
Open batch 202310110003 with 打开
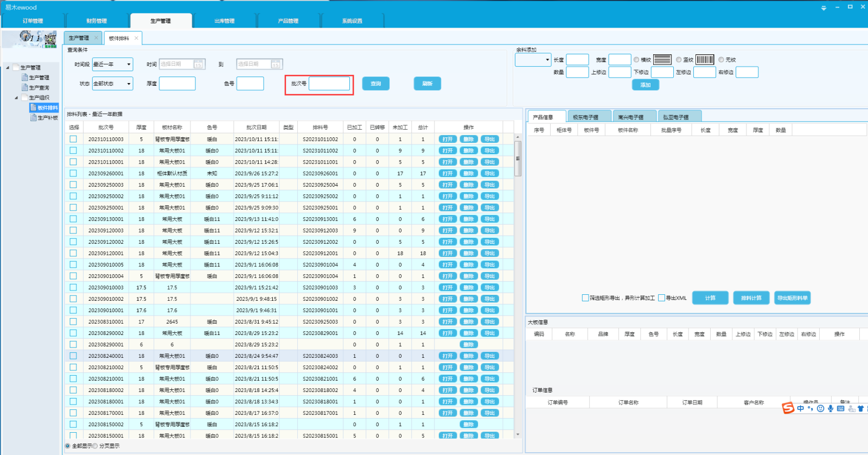point(448,139)
